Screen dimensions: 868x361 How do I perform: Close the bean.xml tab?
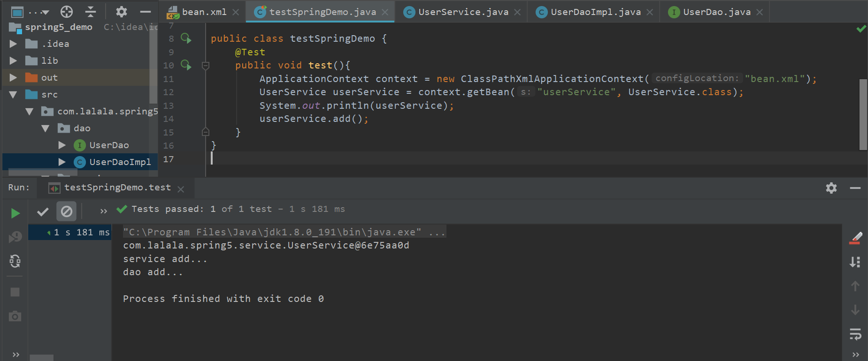coord(236,12)
